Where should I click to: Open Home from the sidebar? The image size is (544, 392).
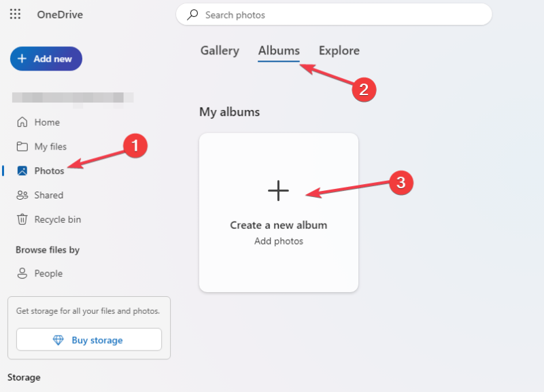pyautogui.click(x=45, y=122)
